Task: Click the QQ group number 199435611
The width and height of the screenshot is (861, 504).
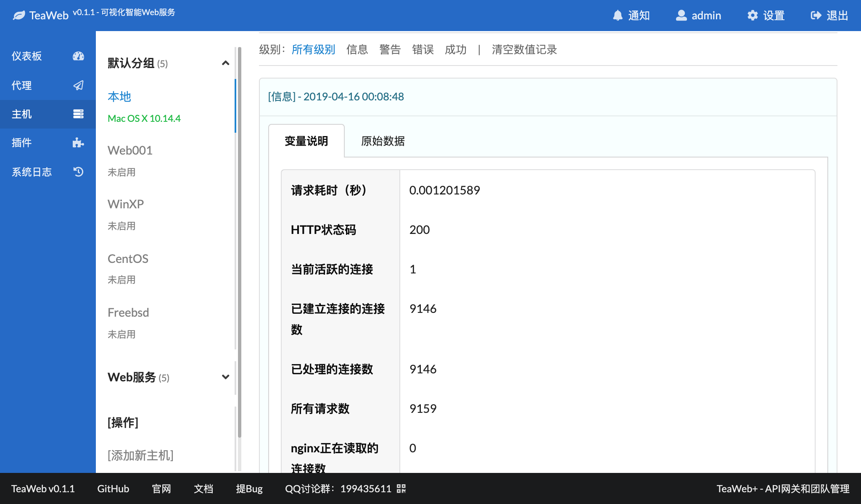Action: [366, 488]
